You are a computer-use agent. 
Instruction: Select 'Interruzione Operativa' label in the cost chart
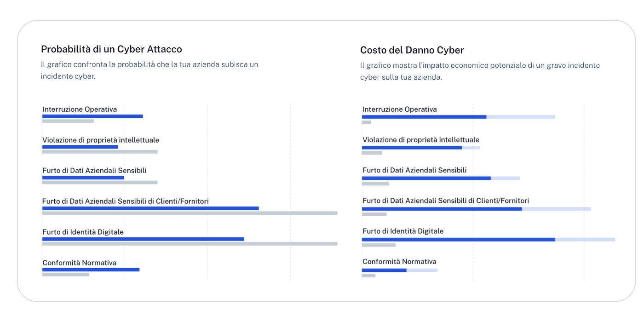pyautogui.click(x=399, y=109)
